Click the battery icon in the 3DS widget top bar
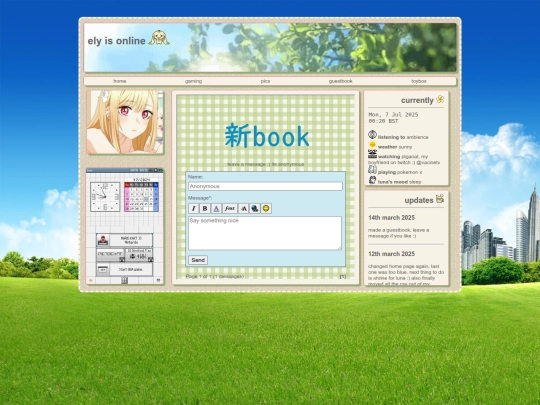The height and width of the screenshot is (405, 540). (x=160, y=170)
